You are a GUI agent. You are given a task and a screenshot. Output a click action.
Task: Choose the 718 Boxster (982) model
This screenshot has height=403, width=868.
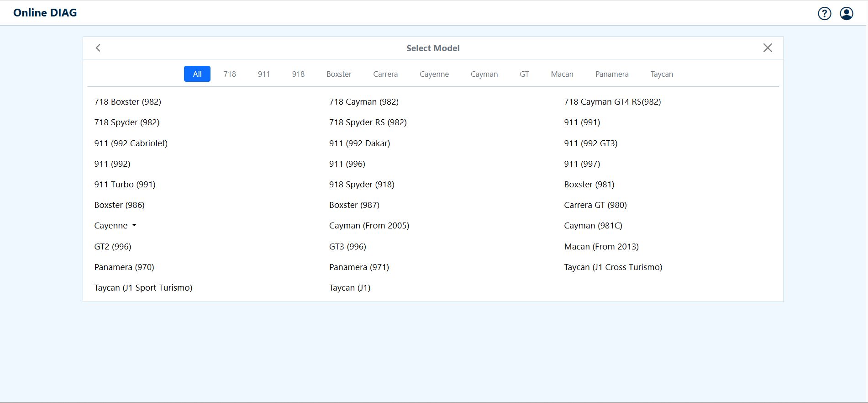(x=127, y=102)
